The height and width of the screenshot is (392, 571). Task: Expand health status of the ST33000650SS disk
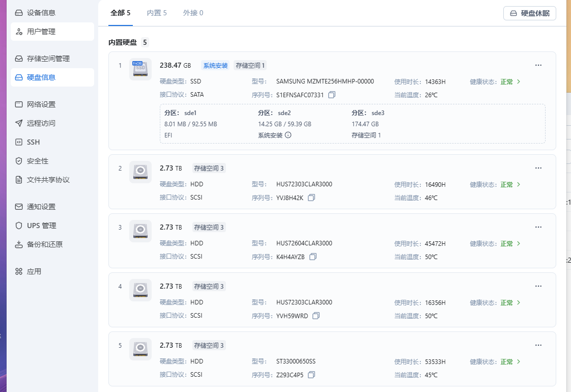click(x=509, y=361)
